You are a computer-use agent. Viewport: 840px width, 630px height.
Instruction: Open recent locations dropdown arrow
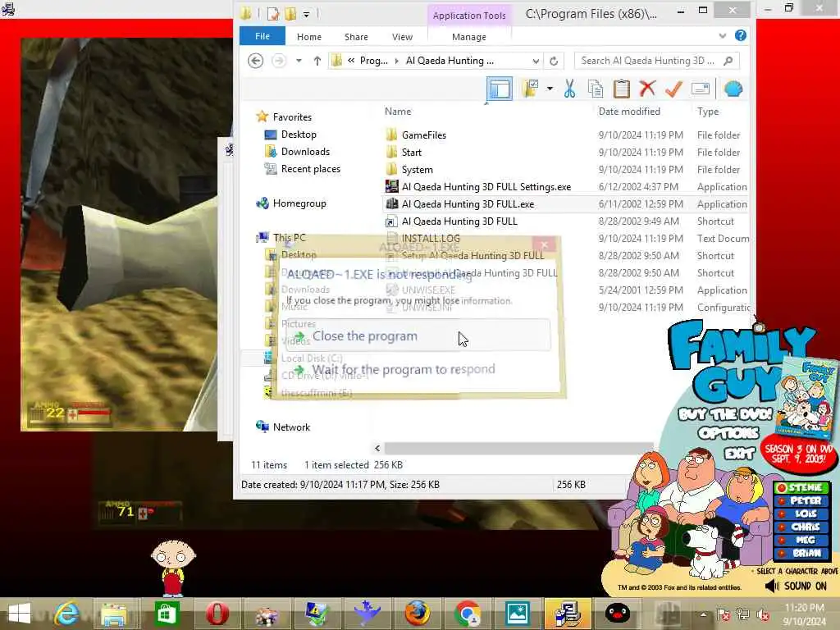coord(299,61)
